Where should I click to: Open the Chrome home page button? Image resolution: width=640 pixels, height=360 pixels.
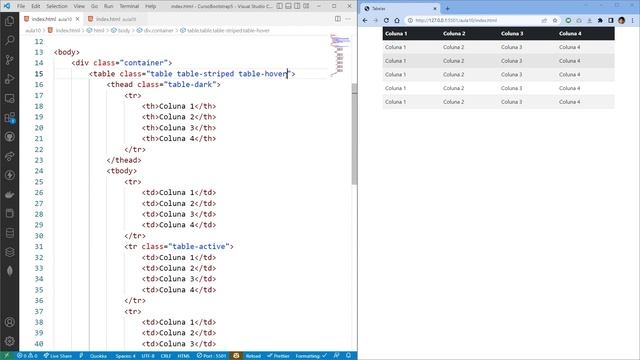[397, 20]
